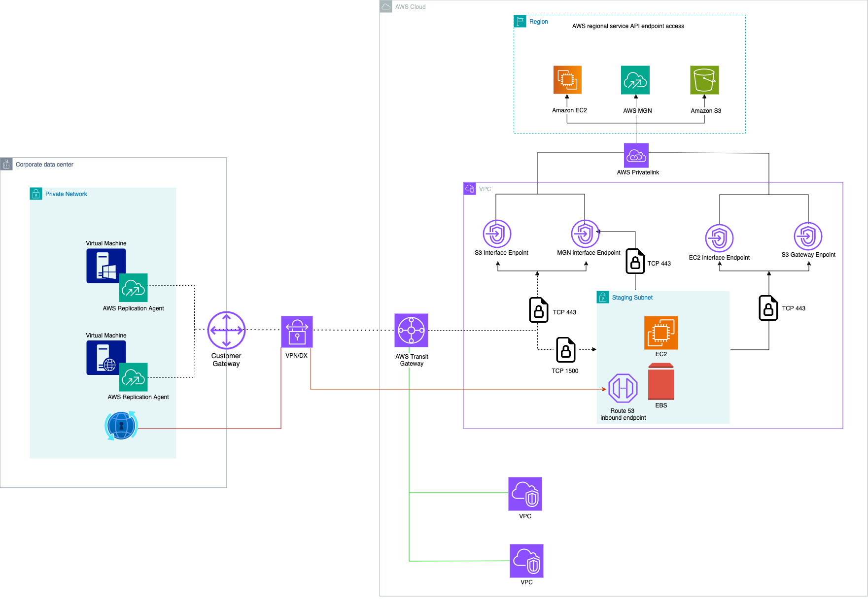Select the 'Amazon S3' label

pos(706,111)
